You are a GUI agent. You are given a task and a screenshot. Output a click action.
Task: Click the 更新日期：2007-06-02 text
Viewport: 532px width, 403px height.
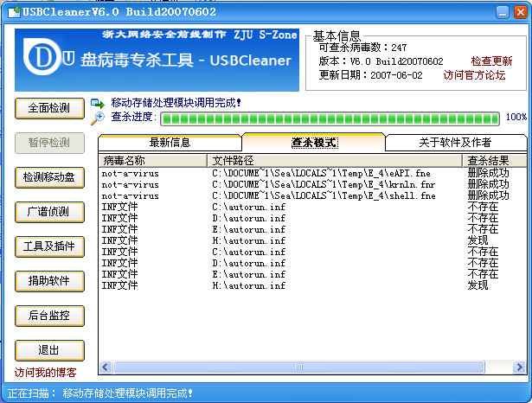click(x=371, y=75)
